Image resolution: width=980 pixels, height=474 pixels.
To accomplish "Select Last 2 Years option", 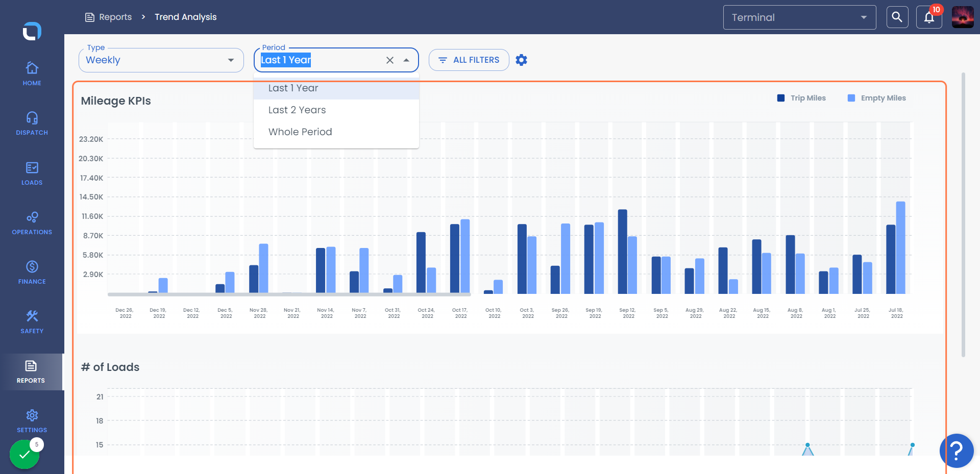I will [x=336, y=110].
